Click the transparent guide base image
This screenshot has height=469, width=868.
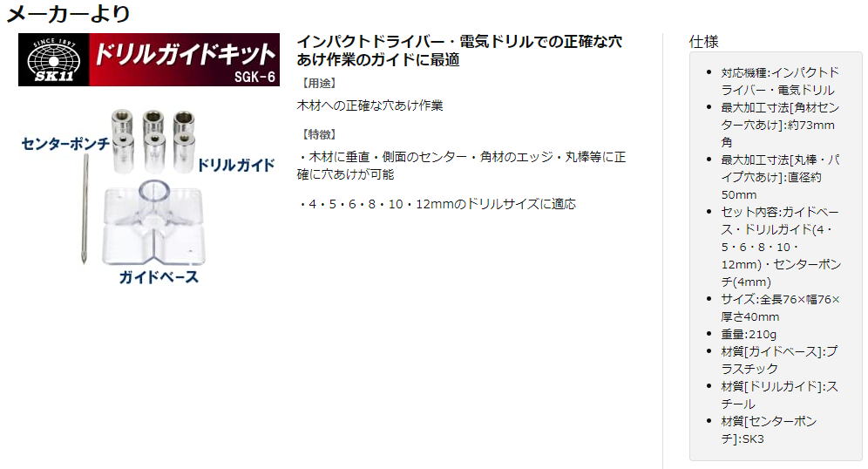153,221
